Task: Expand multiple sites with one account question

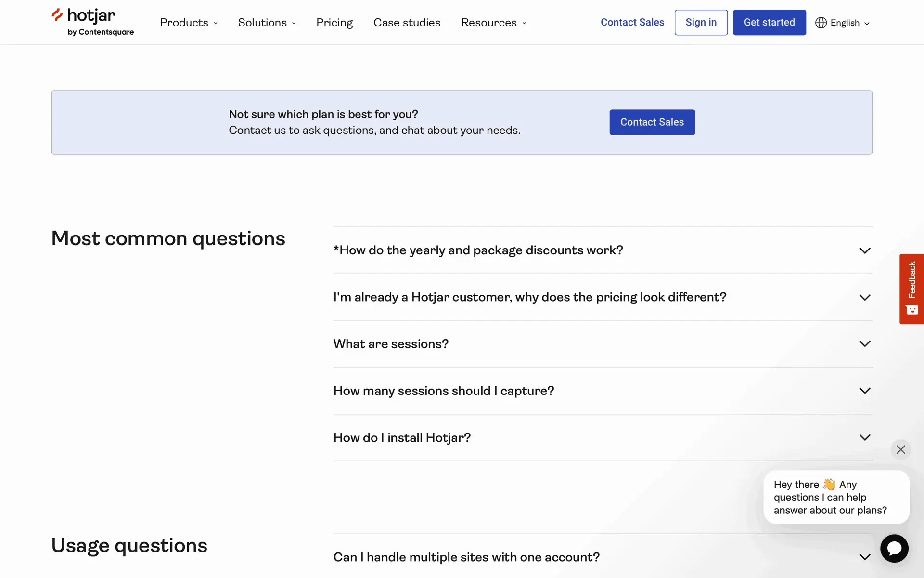Action: 466,557
